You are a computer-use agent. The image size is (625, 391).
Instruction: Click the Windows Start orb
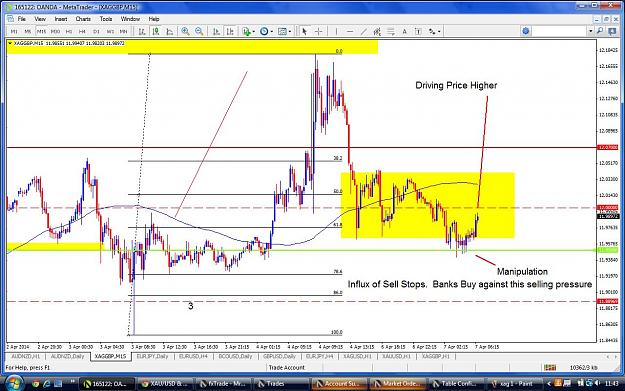tap(14, 384)
